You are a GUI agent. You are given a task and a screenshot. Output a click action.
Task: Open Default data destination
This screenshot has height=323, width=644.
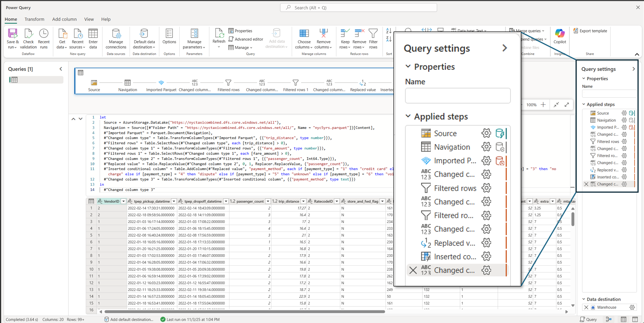pyautogui.click(x=144, y=39)
